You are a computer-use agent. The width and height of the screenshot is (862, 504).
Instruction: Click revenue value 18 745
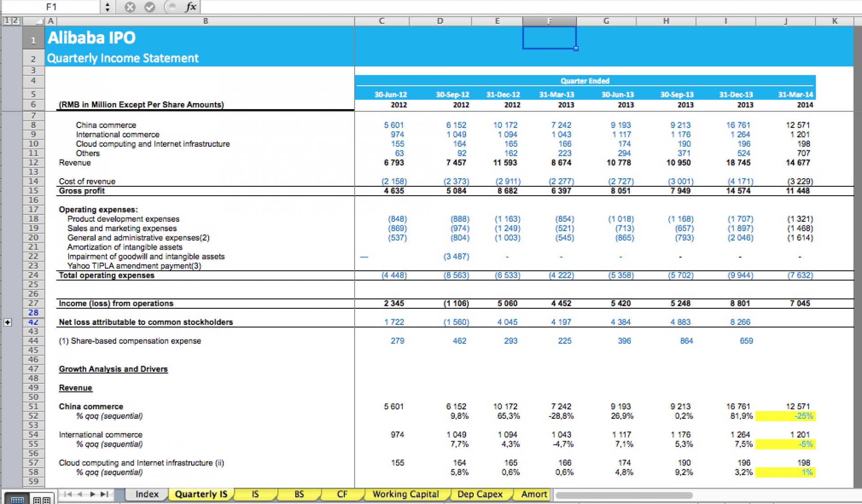[738, 162]
